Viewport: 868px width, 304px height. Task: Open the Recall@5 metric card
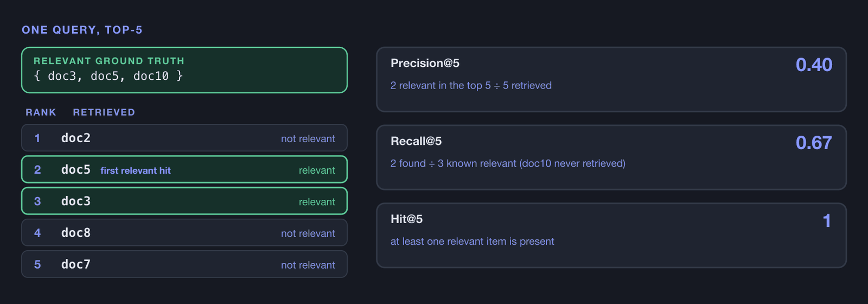tap(611, 157)
